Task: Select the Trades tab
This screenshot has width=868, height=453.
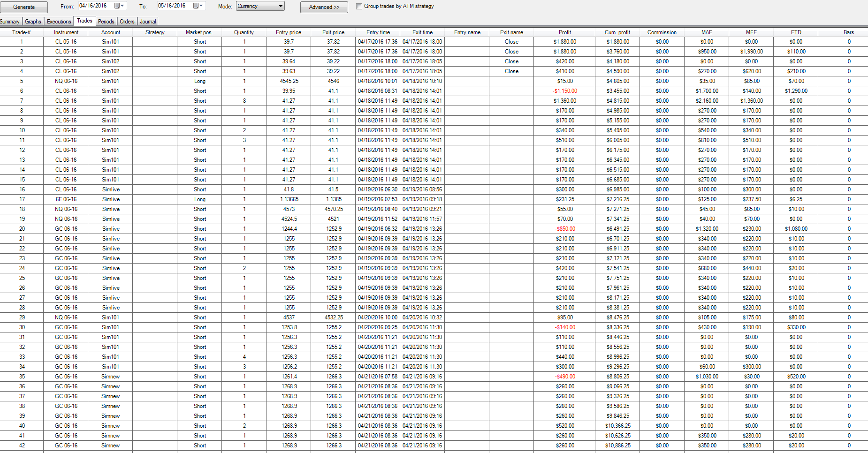Action: (84, 21)
